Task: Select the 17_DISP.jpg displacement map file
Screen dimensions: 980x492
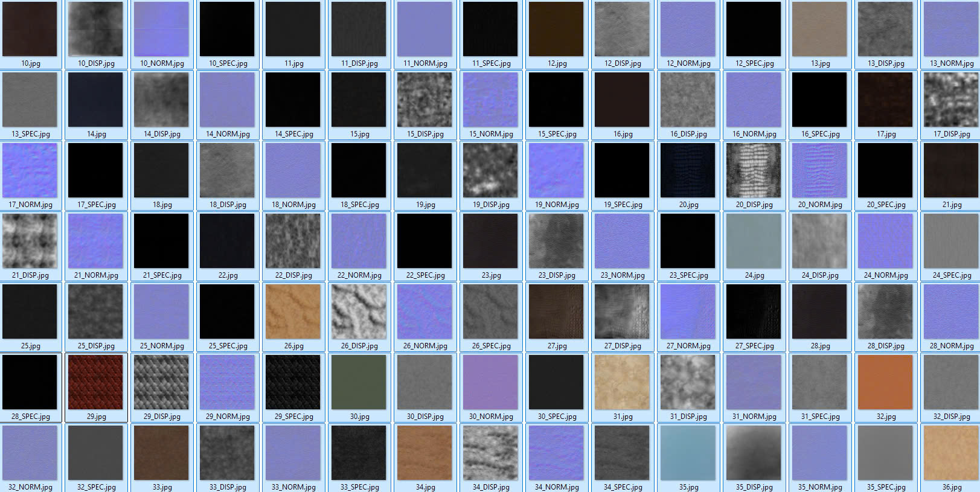Action: pyautogui.click(x=951, y=100)
